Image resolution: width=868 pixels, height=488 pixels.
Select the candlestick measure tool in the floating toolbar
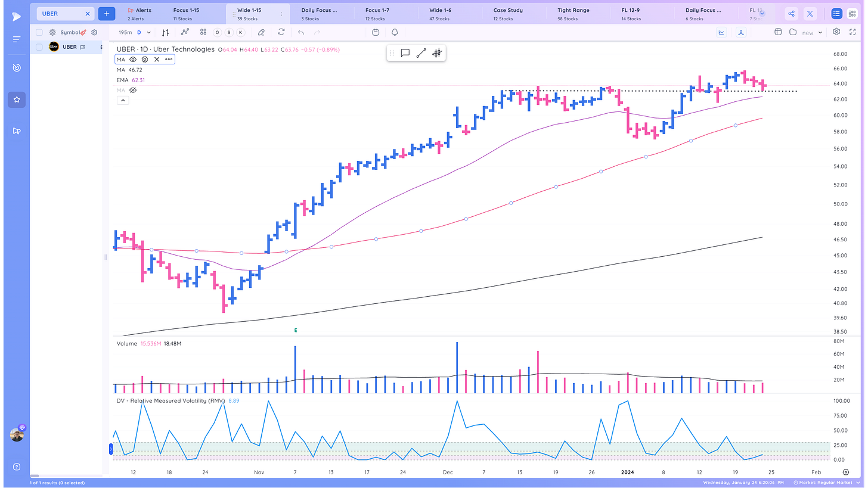click(x=437, y=53)
